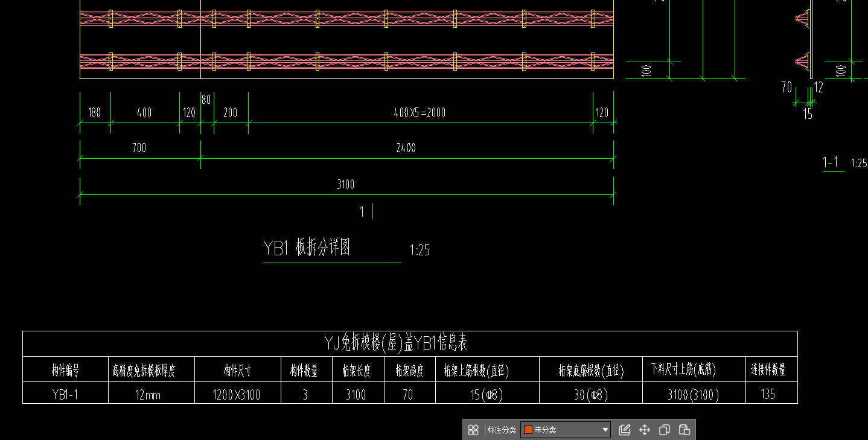Screen dimensions: 868x440
Task: Click the edit annotation pencil icon
Action: click(x=625, y=430)
